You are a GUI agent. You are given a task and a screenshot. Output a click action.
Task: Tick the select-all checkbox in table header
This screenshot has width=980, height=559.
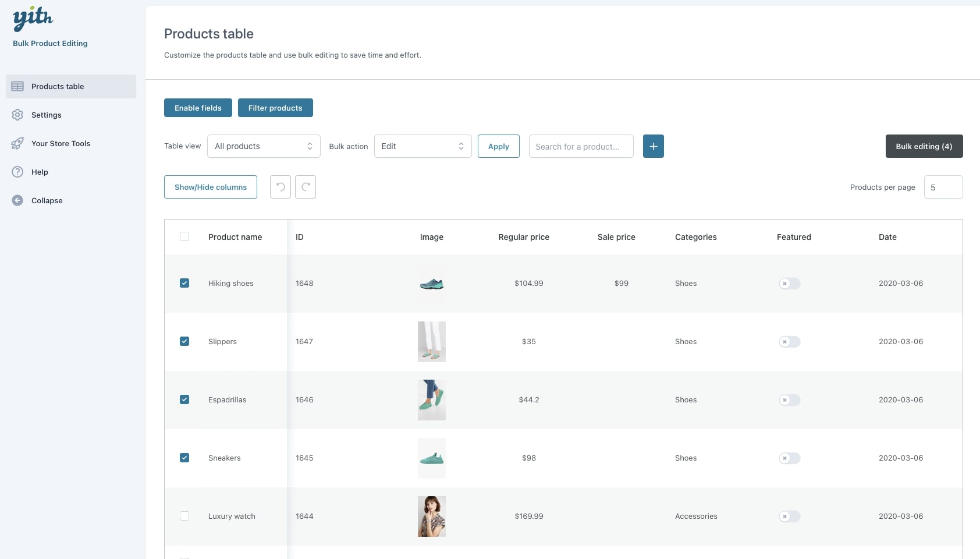[x=184, y=236]
